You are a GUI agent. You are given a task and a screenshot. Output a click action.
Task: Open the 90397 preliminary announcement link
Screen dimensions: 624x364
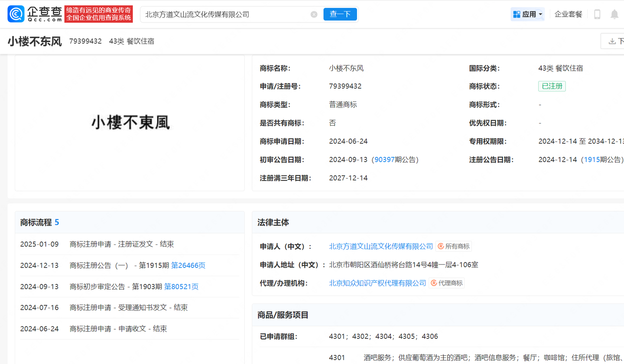pos(384,160)
